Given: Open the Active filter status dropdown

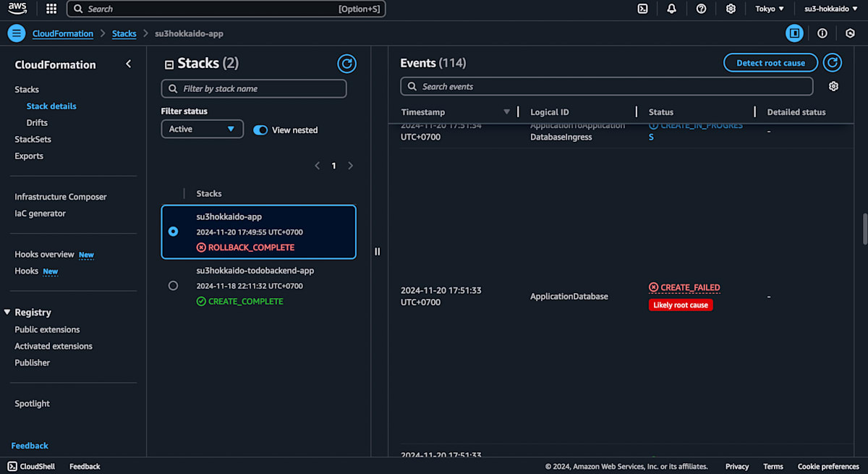Looking at the screenshot, I should click(x=203, y=129).
